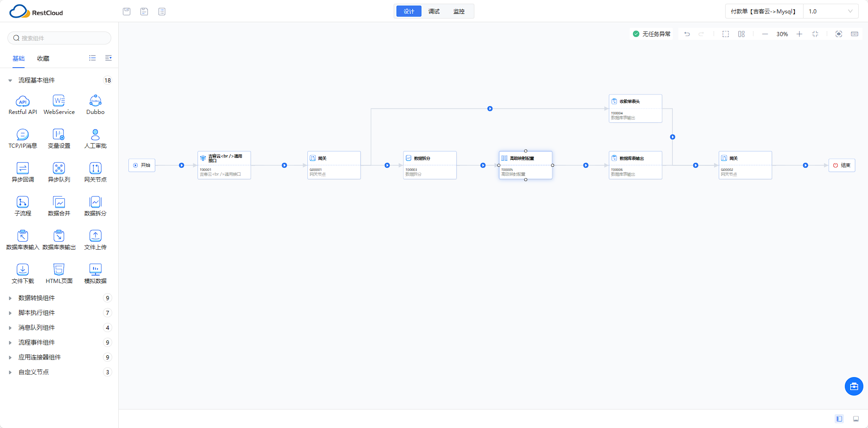Image resolution: width=868 pixels, height=428 pixels.
Task: Select the HTML页面 component icon
Action: [x=59, y=270]
